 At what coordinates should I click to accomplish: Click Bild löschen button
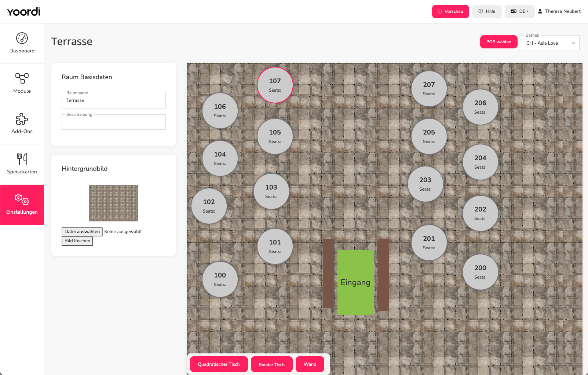(77, 241)
